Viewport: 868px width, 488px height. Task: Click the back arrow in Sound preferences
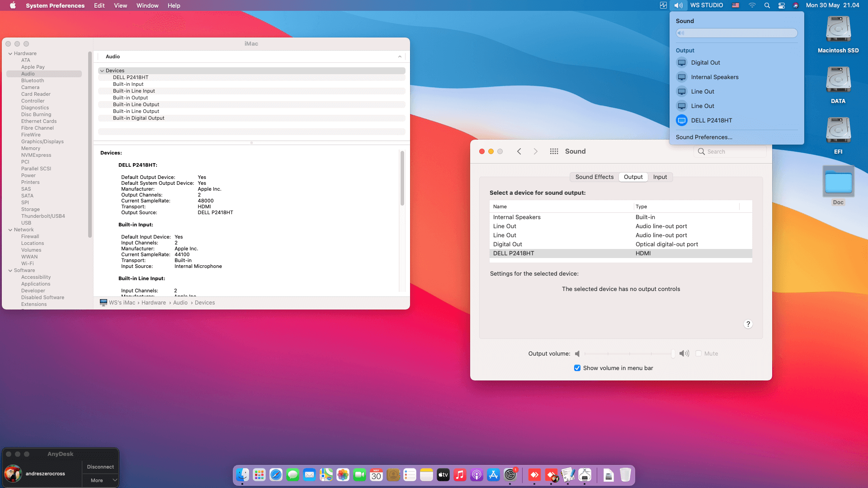pyautogui.click(x=519, y=151)
